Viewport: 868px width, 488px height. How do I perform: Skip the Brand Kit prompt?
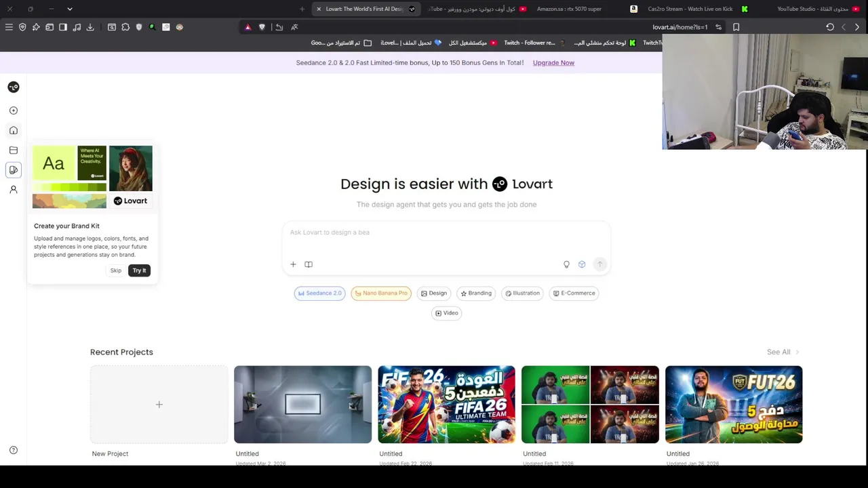click(x=116, y=270)
